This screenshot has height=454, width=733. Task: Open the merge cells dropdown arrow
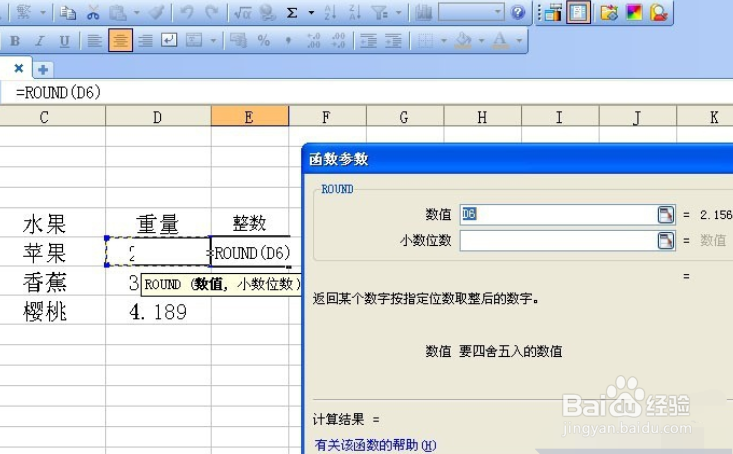click(x=213, y=41)
